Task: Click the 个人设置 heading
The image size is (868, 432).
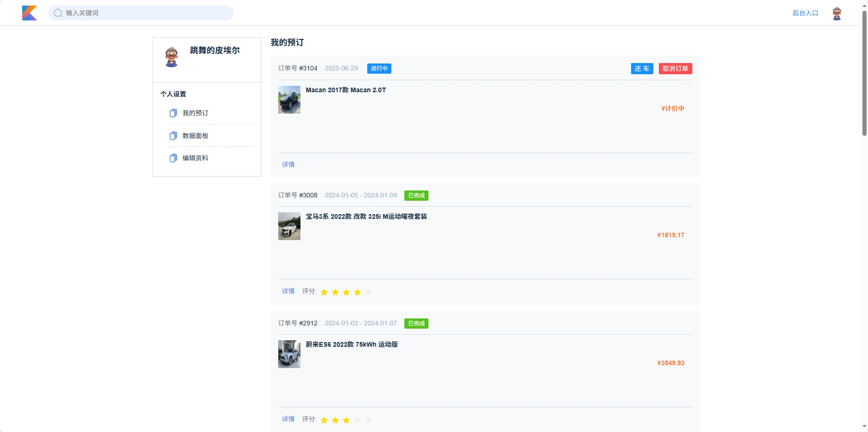Action: tap(173, 94)
